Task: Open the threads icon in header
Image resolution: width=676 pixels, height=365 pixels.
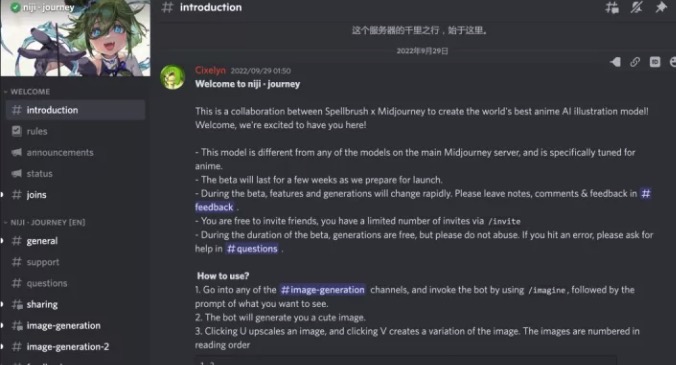Action: click(x=612, y=7)
